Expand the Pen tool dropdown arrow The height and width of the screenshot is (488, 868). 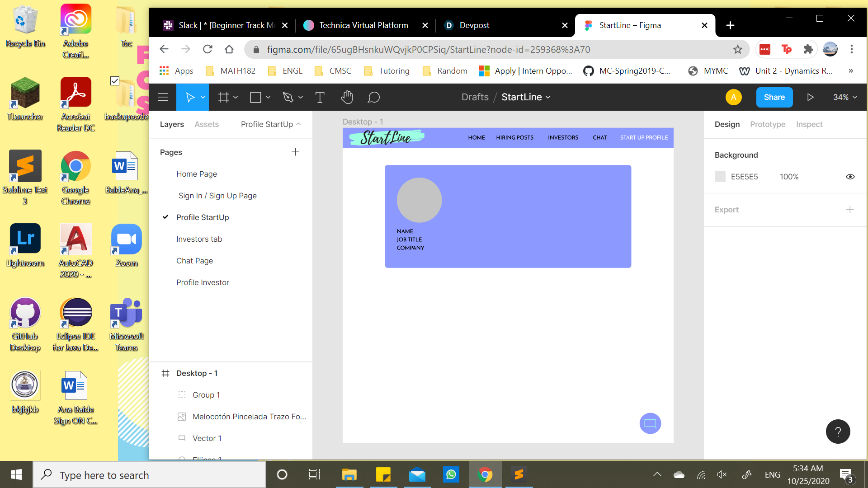click(301, 97)
